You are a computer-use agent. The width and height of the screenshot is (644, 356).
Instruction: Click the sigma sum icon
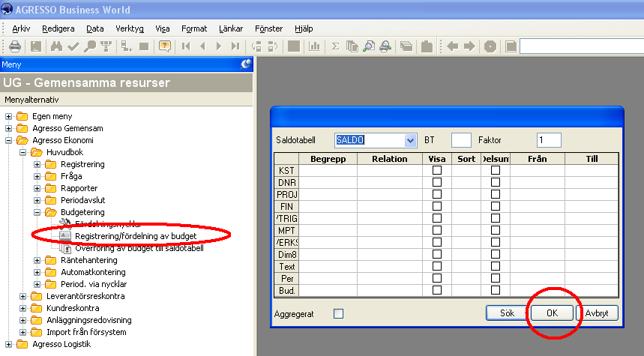click(x=335, y=46)
